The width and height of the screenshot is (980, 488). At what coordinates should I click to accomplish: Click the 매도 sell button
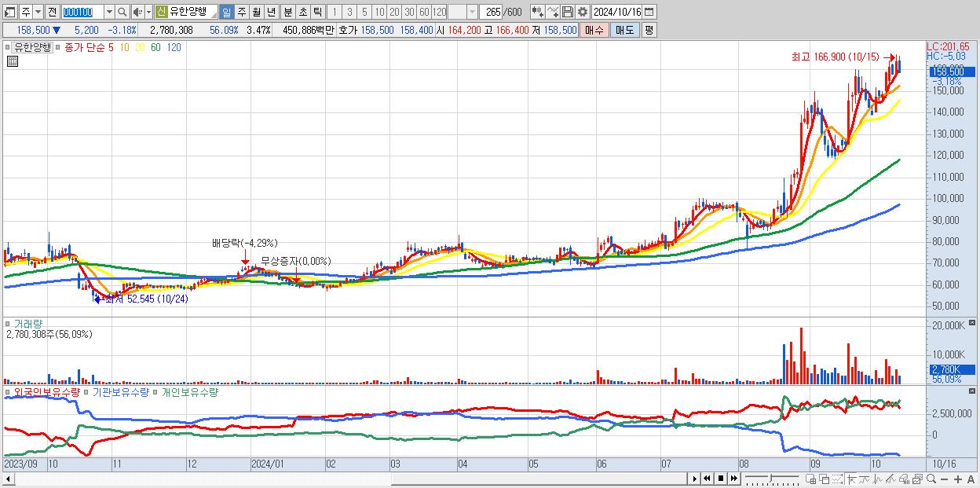point(624,30)
